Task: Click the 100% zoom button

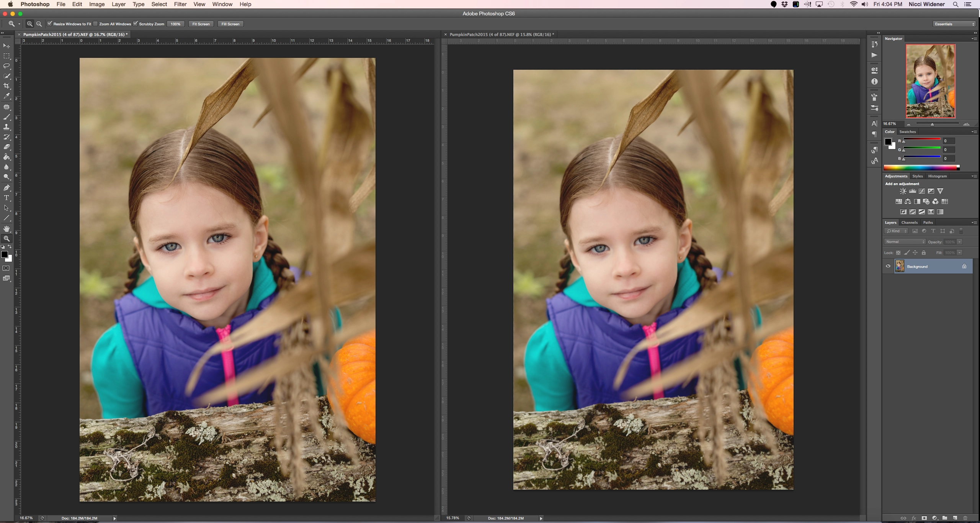Action: (175, 24)
